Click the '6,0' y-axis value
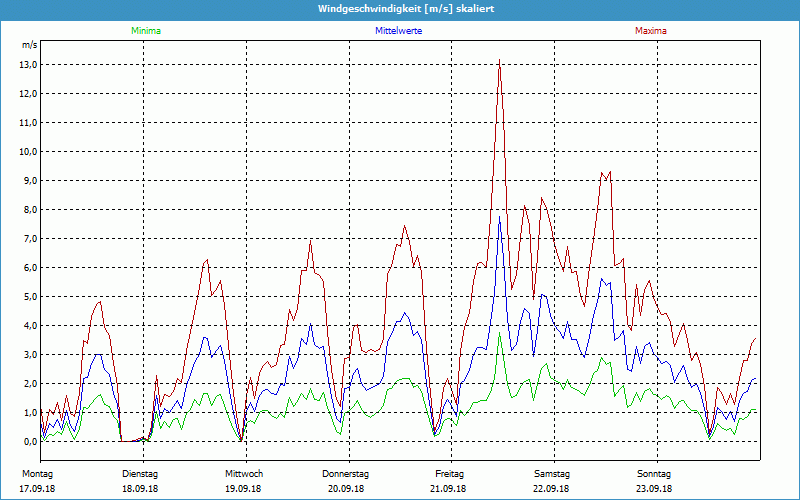Image resolution: width=800 pixels, height=500 pixels. 30,268
